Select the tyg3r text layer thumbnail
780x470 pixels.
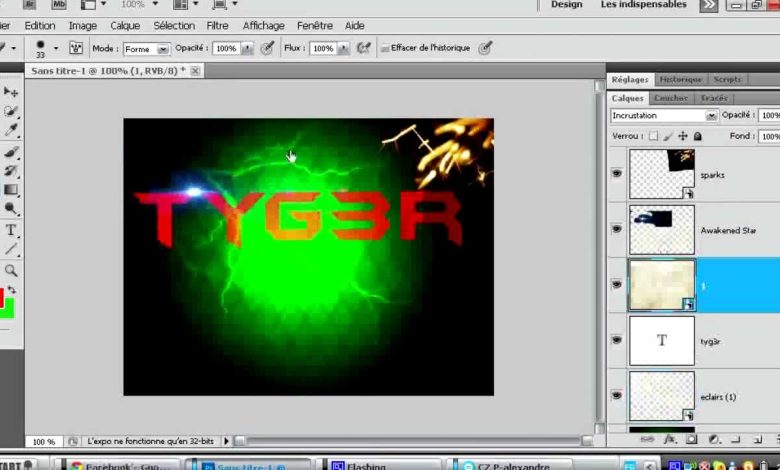pyautogui.click(x=661, y=340)
